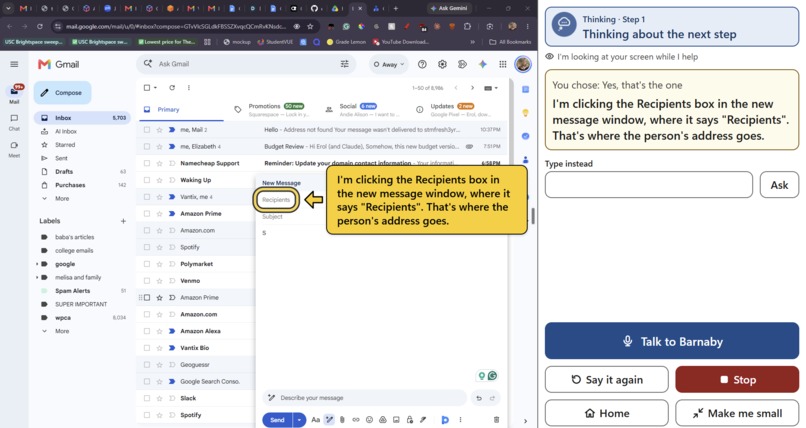Viewport: 806px width, 428px height.
Task: Send the new message
Action: coord(277,420)
